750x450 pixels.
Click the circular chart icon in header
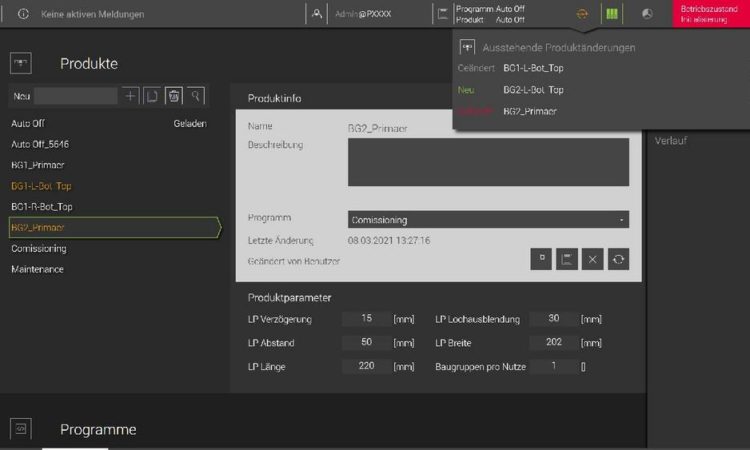(x=647, y=14)
